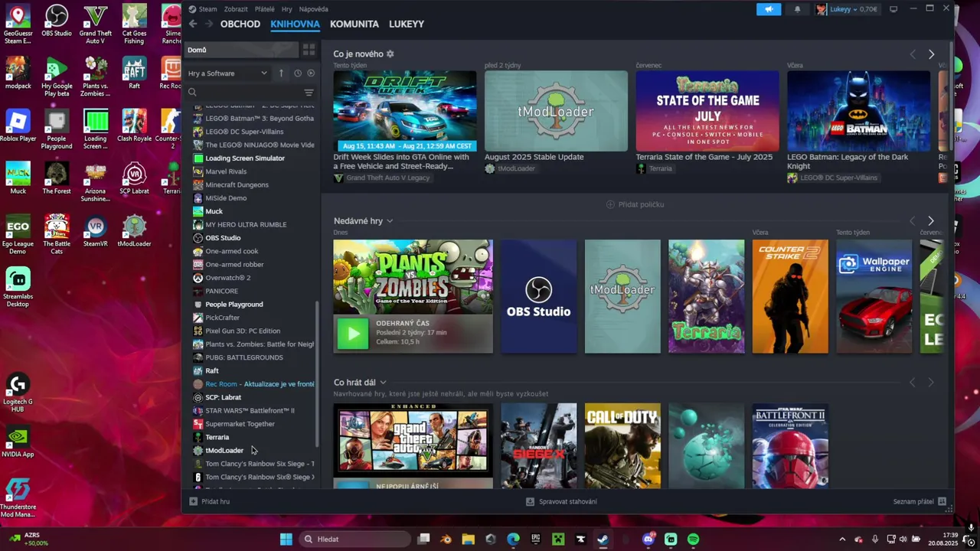980x551 pixels.
Task: Open the Hry menu
Action: (x=287, y=9)
